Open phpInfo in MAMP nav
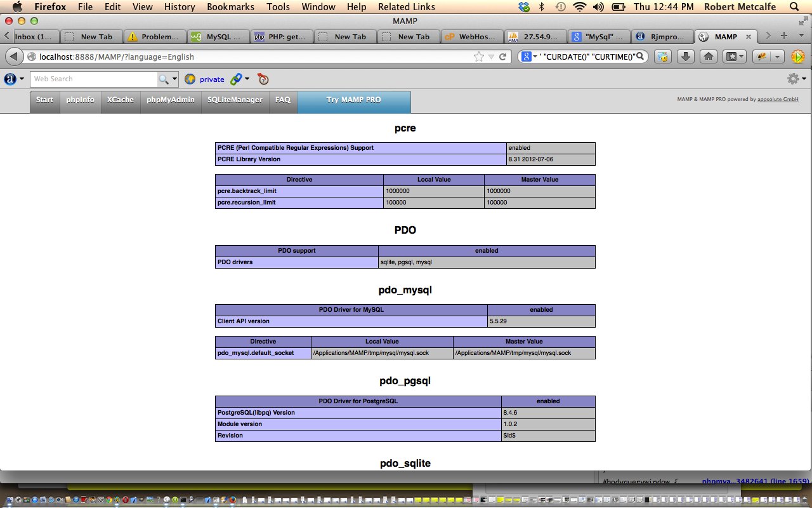Viewport: 812px width, 508px height. coord(80,100)
